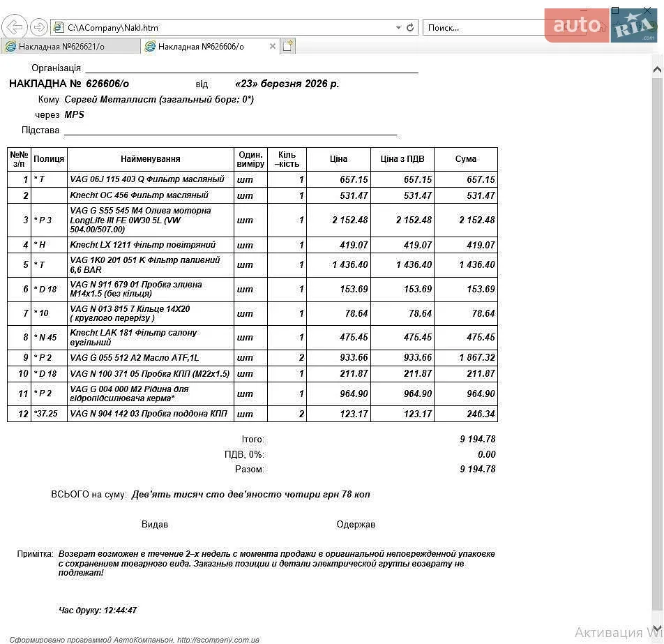
Task: Click item VAG N 100 371 05 Пробка КПП
Action: (x=149, y=374)
